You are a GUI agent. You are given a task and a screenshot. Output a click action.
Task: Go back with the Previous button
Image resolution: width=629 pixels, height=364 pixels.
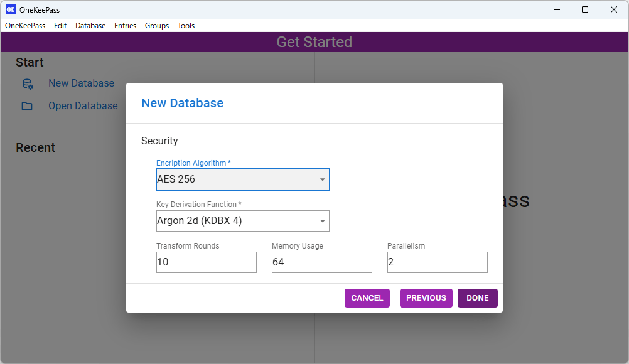coord(426,298)
